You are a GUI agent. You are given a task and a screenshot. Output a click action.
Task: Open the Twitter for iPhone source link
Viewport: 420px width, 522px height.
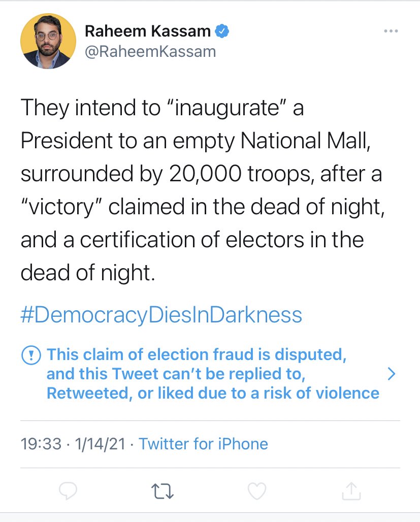click(203, 444)
